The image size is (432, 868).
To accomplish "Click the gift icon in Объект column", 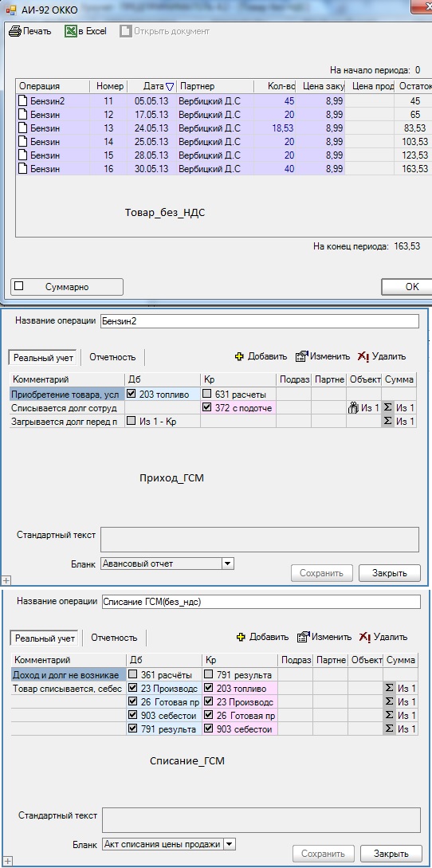I will pos(353,408).
